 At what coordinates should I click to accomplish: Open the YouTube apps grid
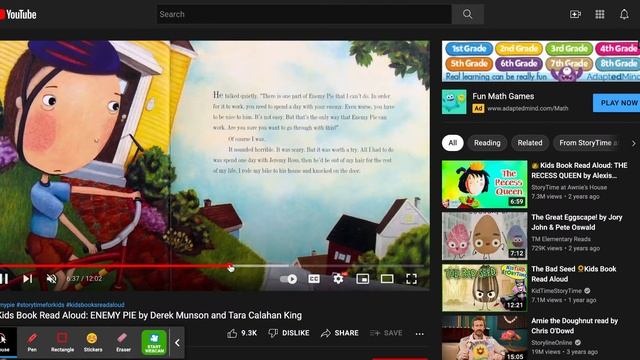(x=600, y=14)
